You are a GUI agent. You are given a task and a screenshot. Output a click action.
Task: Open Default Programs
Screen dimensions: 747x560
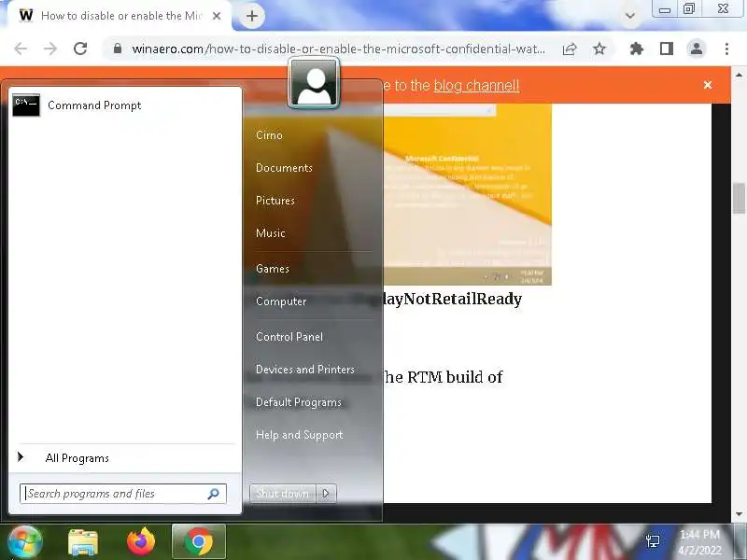[298, 402]
